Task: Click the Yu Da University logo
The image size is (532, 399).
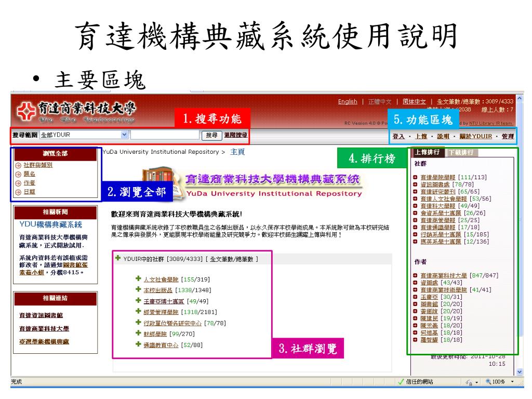Action: (x=76, y=112)
